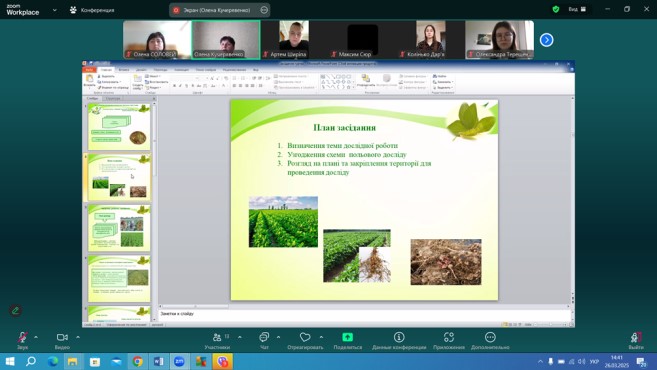Viewport: 657px width, 370px height.
Task: Click the Zoom annotation pencil icon
Action: [x=16, y=310]
